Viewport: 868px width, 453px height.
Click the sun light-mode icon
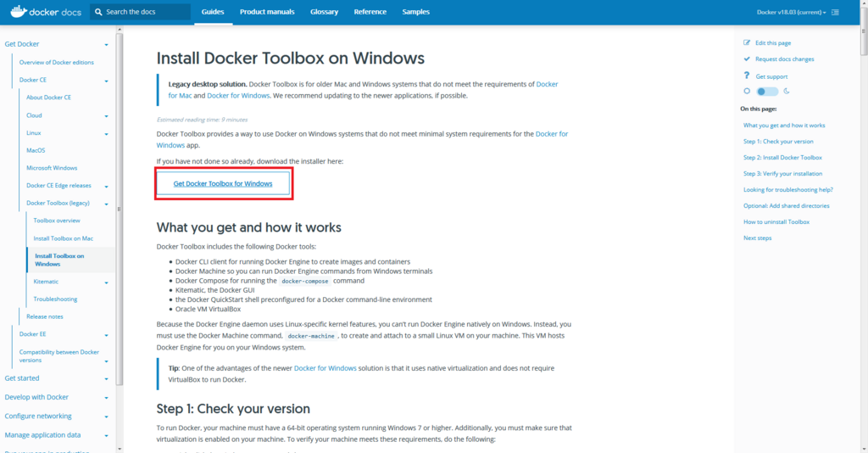coord(747,92)
